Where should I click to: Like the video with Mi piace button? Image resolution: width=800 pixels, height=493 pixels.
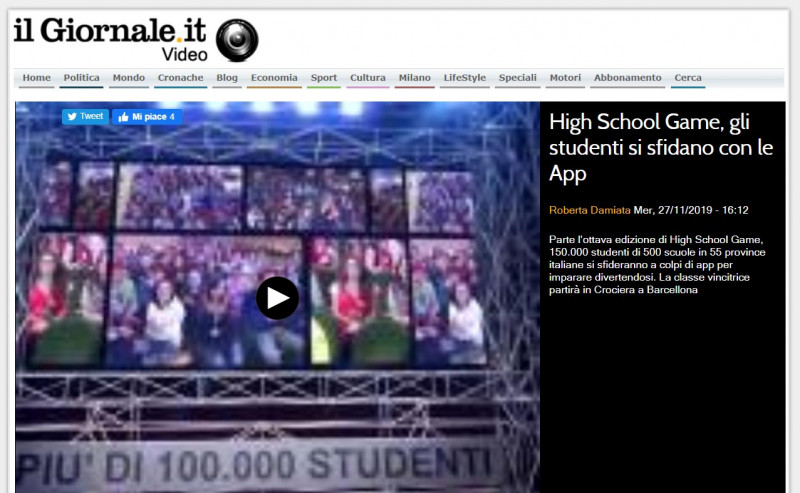147,117
